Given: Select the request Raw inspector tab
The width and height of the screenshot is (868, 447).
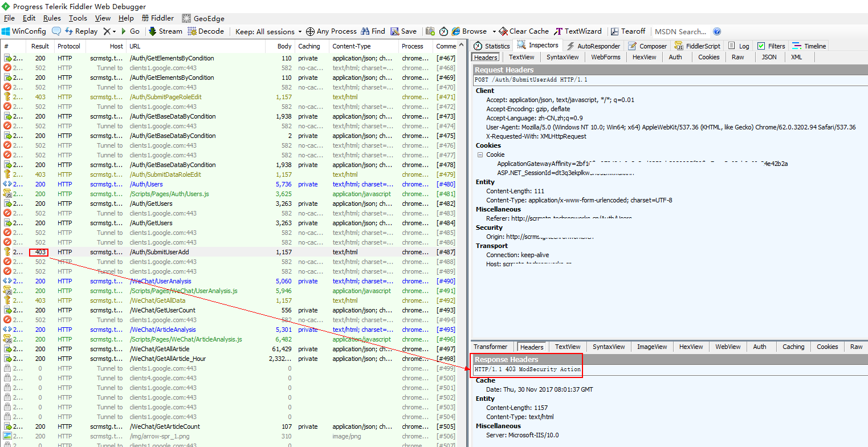Looking at the screenshot, I should (x=737, y=57).
